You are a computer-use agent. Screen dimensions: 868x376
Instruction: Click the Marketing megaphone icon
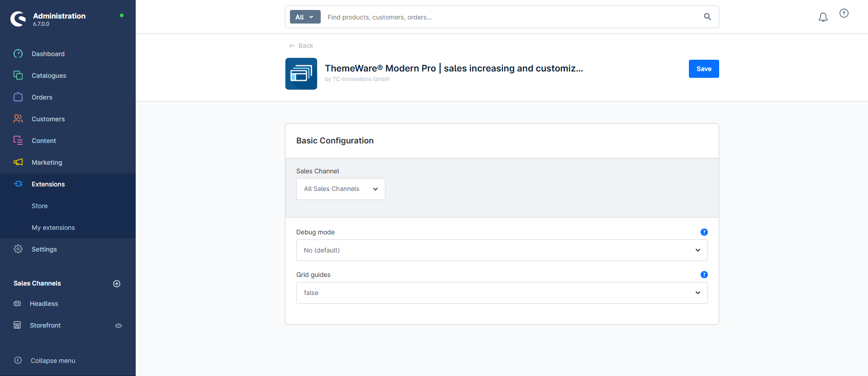click(x=18, y=162)
